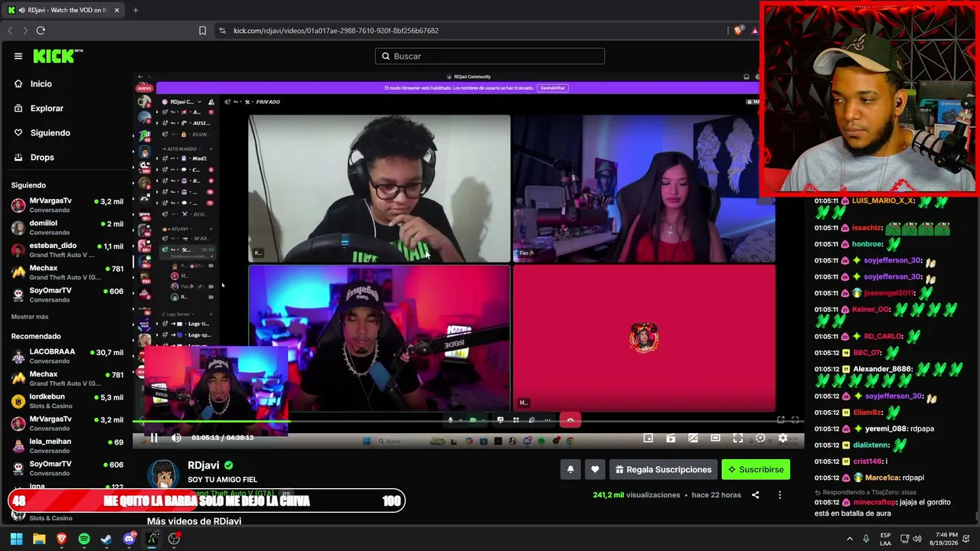The height and width of the screenshot is (551, 980).
Task: Select the RDjavi VOD browser tab
Action: (64, 10)
